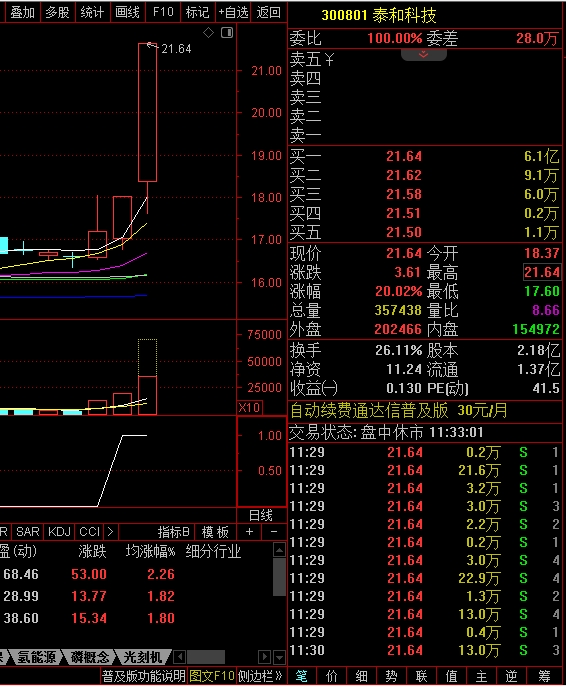Image resolution: width=566 pixels, height=687 pixels.
Task: Click the sector list scrollbar up arrow
Action: 279,549
